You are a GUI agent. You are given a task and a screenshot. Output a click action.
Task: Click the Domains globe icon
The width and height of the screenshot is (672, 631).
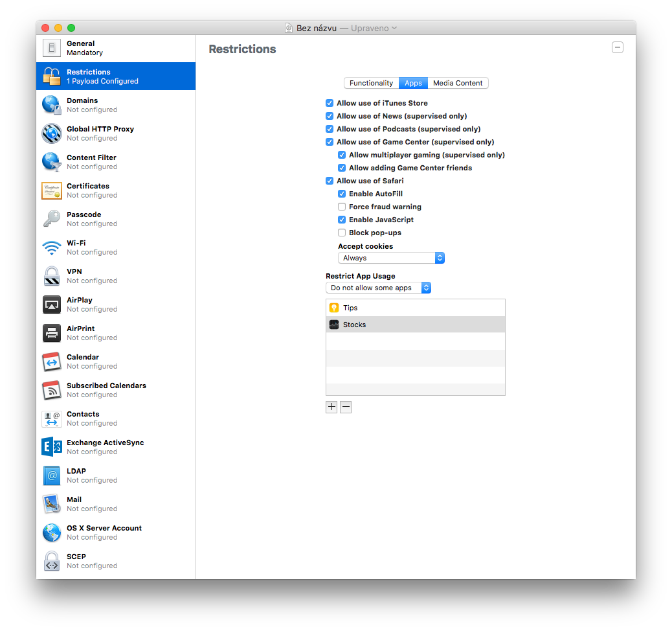51,105
